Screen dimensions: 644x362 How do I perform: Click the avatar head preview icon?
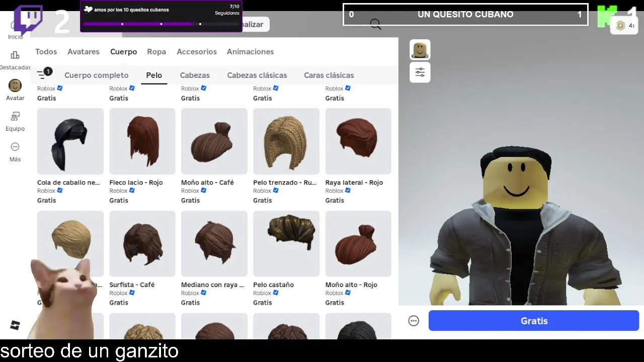point(420,50)
